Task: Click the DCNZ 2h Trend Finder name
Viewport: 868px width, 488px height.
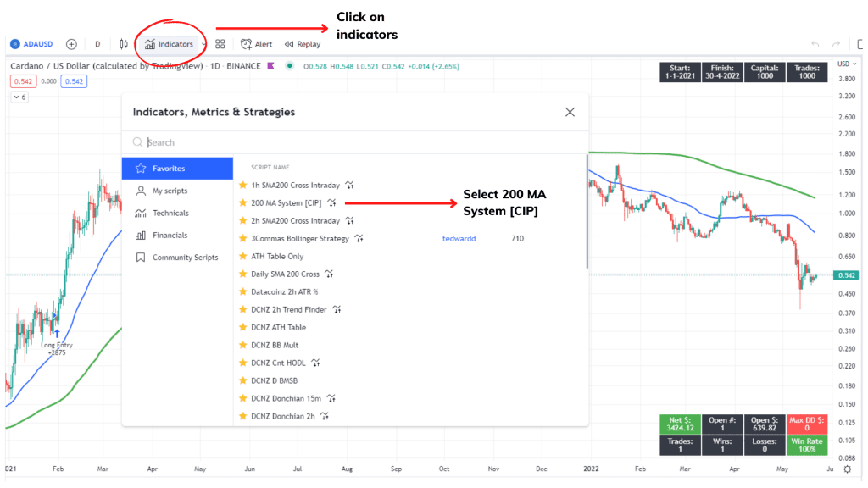Action: (288, 309)
